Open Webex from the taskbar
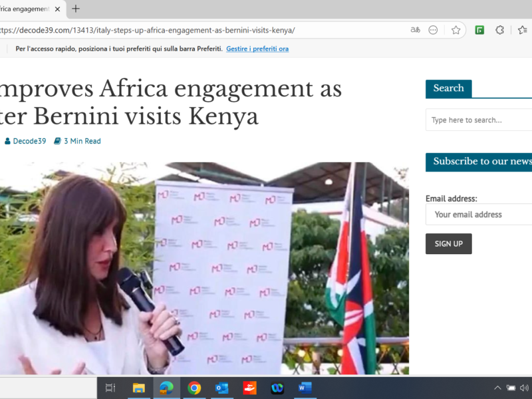Viewport: 532px width, 399px height. pos(277,388)
